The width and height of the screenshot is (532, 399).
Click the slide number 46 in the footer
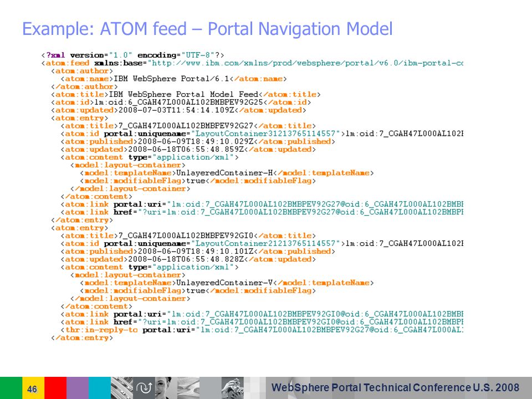click(x=32, y=389)
